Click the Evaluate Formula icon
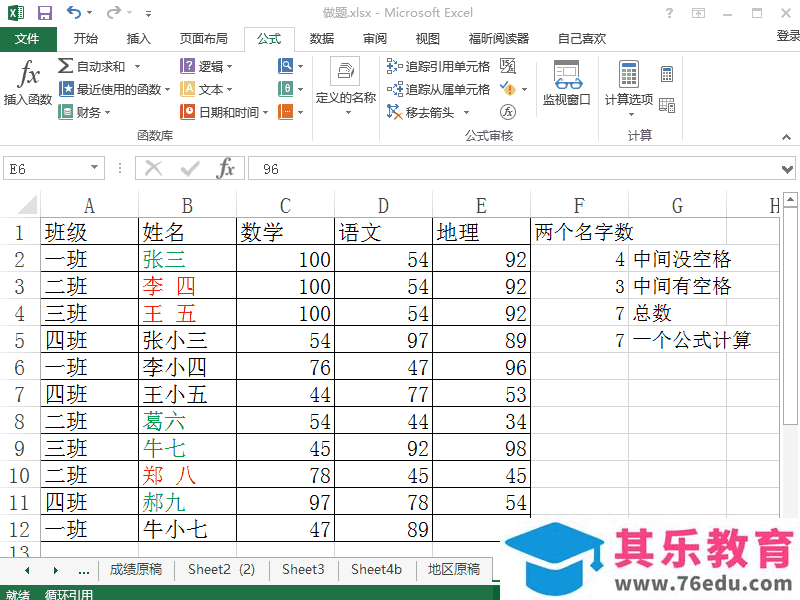 [508, 112]
